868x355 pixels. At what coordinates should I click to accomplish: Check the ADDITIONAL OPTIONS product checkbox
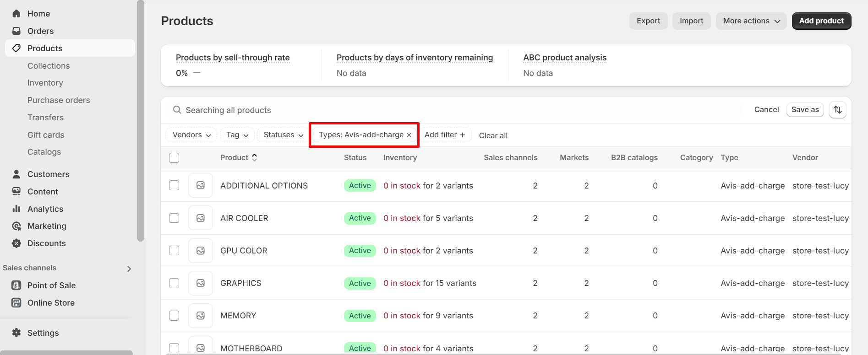coord(174,186)
